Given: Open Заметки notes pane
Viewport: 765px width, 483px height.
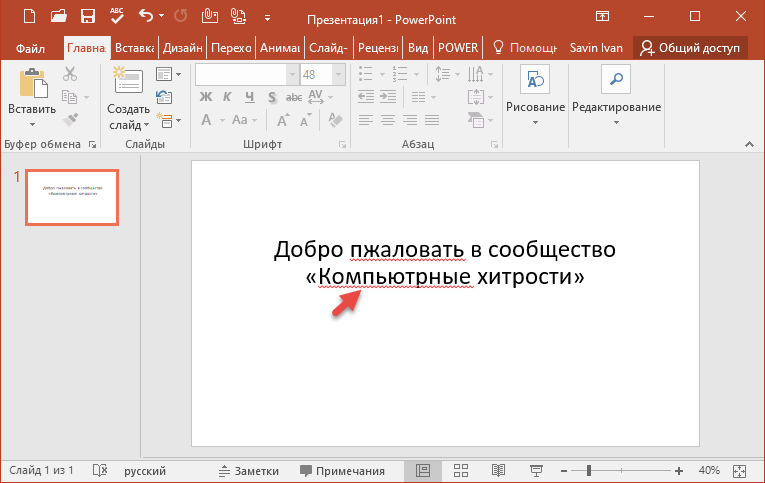Looking at the screenshot, I should click(248, 471).
